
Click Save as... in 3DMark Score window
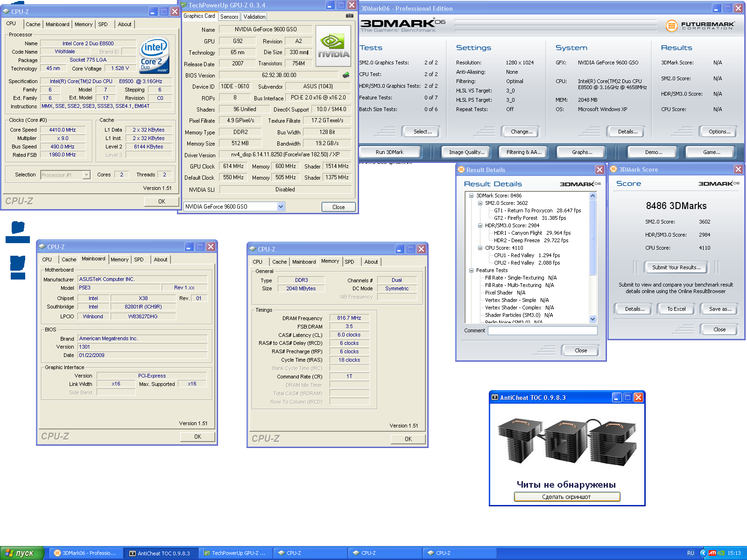[x=719, y=309]
